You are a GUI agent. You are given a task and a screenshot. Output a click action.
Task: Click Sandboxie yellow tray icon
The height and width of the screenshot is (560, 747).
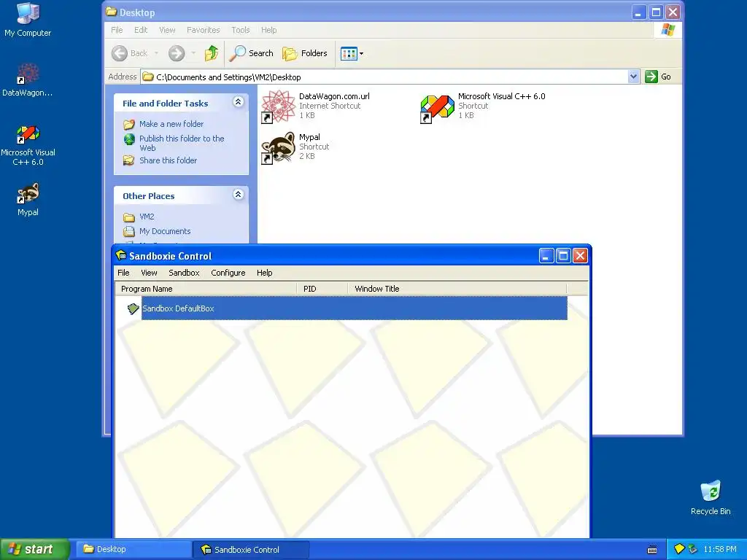(x=680, y=550)
